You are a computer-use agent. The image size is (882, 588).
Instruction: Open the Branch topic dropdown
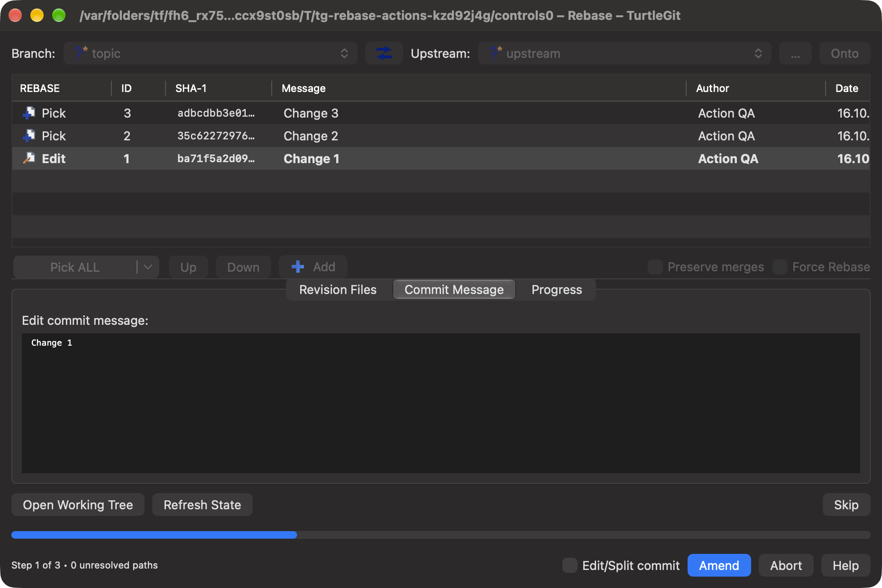coord(211,53)
